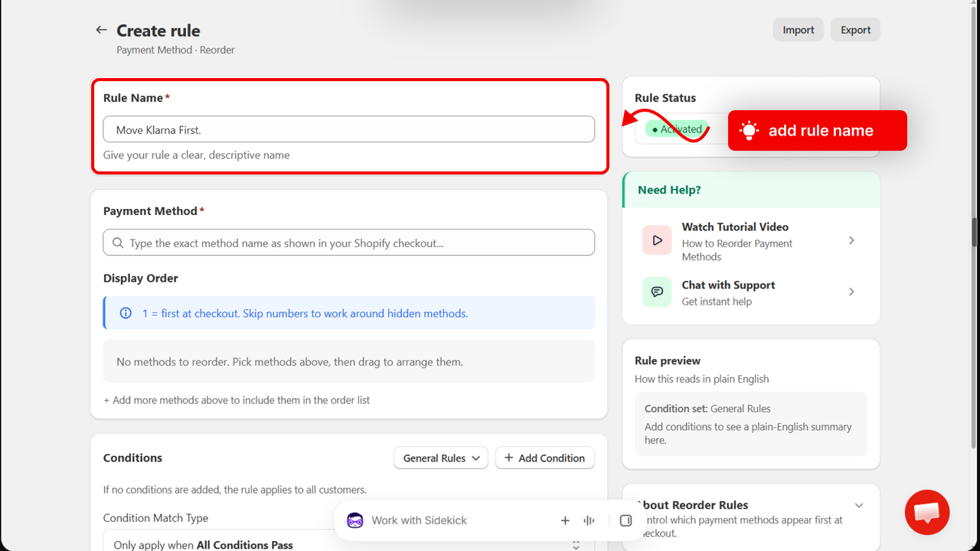Click the Chat with Support title
Viewport: 980px width, 551px height.
tap(729, 285)
